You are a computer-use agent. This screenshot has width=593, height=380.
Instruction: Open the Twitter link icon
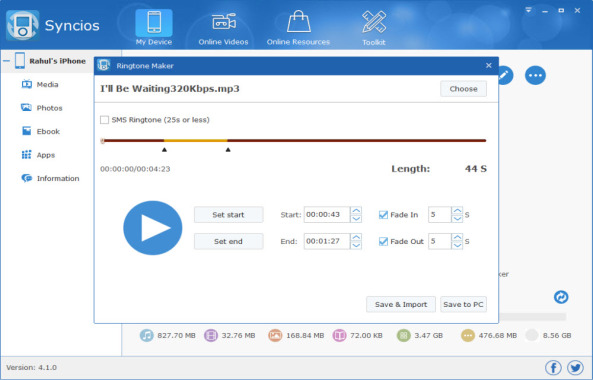(575, 367)
